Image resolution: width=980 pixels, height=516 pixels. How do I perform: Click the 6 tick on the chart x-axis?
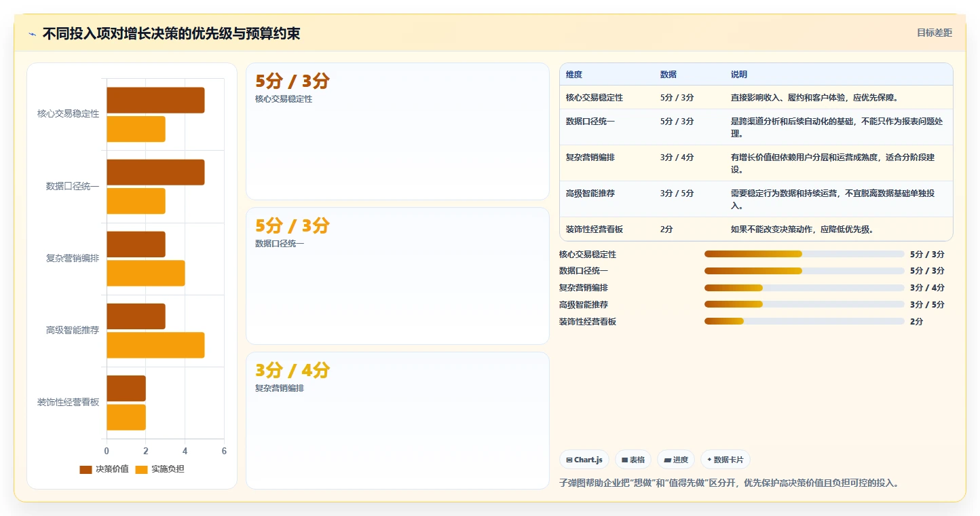click(224, 451)
